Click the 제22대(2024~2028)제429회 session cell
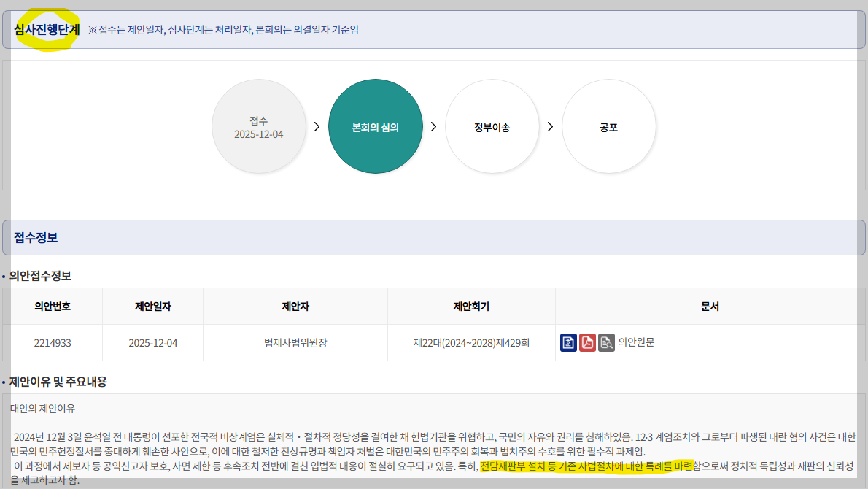Image resolution: width=868 pixels, height=489 pixels. coord(471,343)
